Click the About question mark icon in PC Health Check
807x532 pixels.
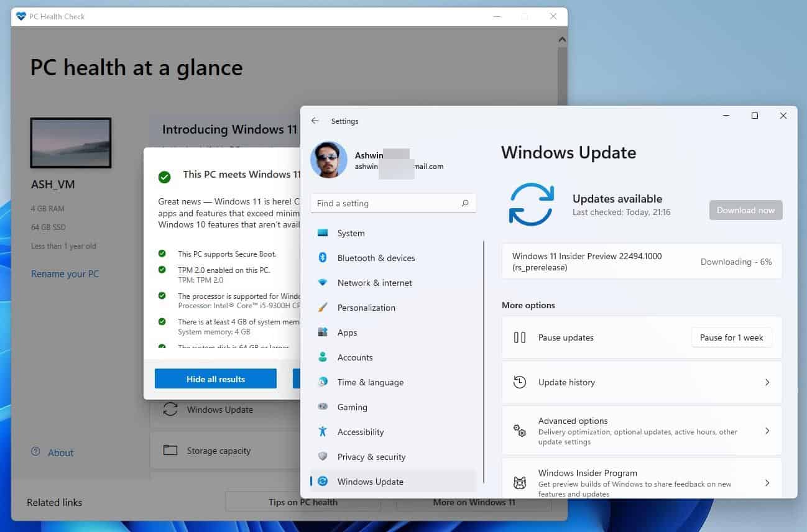pos(35,452)
